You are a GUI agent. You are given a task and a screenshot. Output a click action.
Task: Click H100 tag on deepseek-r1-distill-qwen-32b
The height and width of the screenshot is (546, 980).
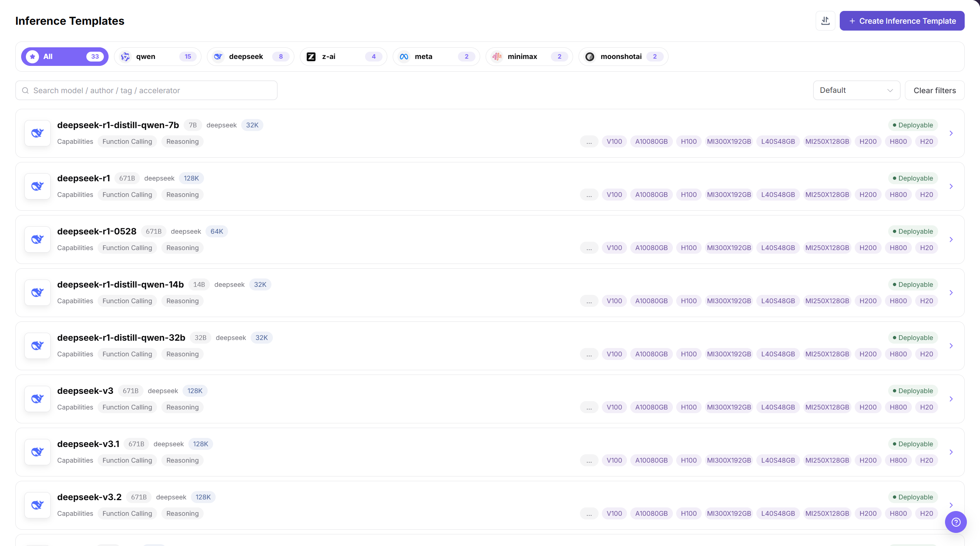point(689,354)
